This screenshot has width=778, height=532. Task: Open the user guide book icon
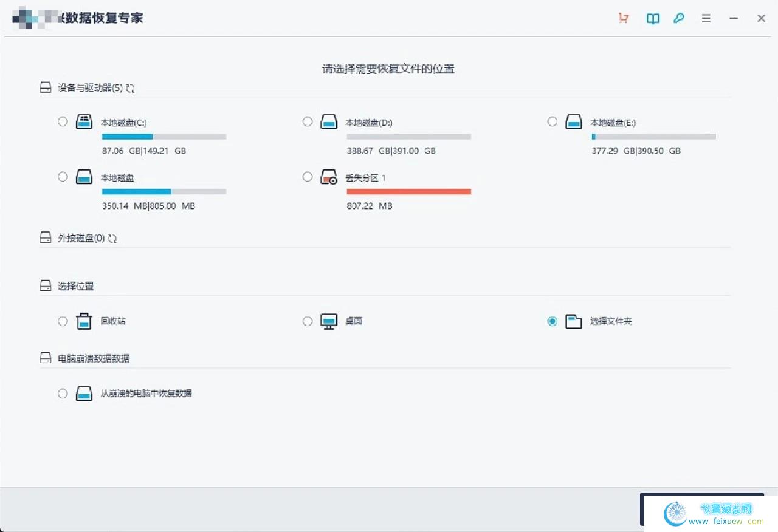pyautogui.click(x=653, y=19)
